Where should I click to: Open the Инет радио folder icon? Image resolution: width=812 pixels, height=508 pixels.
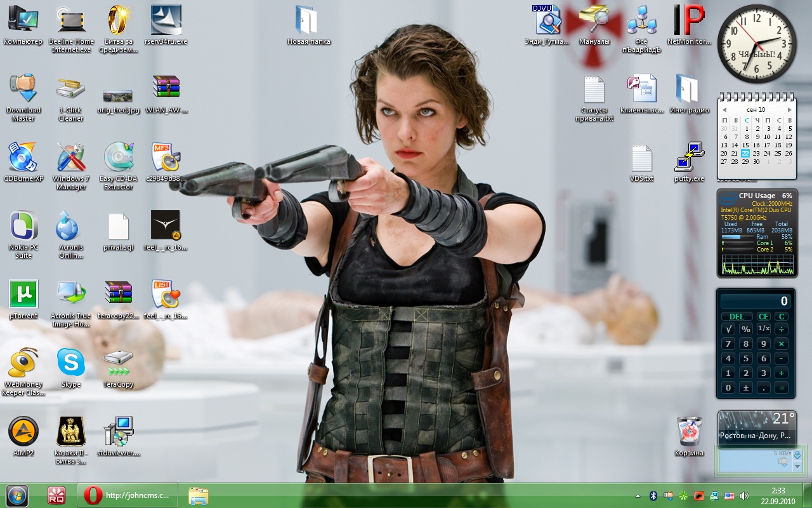[x=689, y=94]
